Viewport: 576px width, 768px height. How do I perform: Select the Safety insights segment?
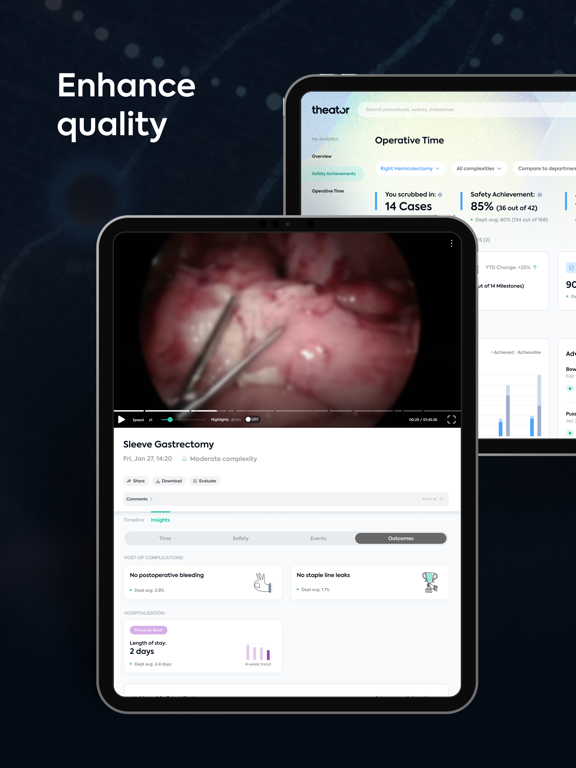240,538
